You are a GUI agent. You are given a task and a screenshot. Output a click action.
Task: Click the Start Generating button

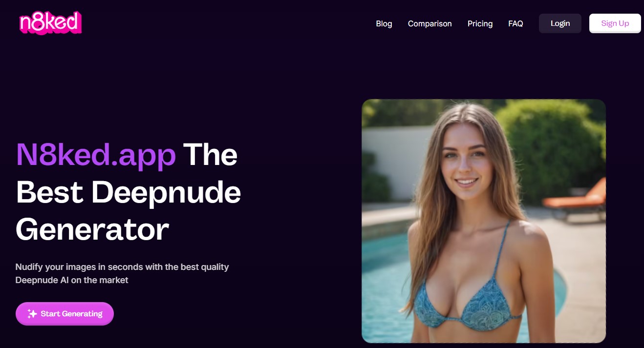[64, 314]
